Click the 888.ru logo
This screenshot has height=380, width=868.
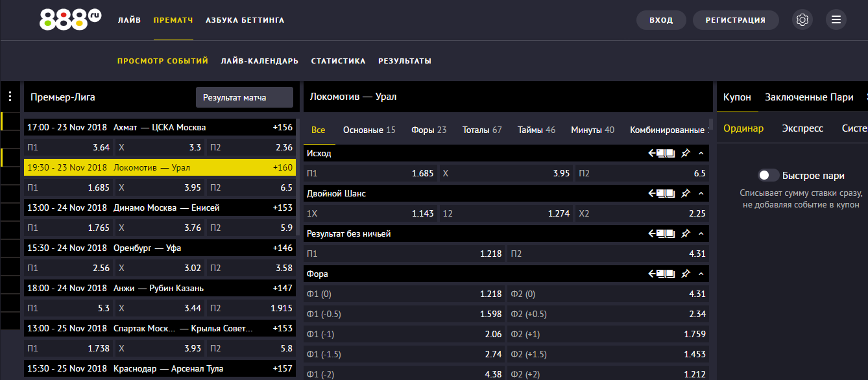pos(70,19)
